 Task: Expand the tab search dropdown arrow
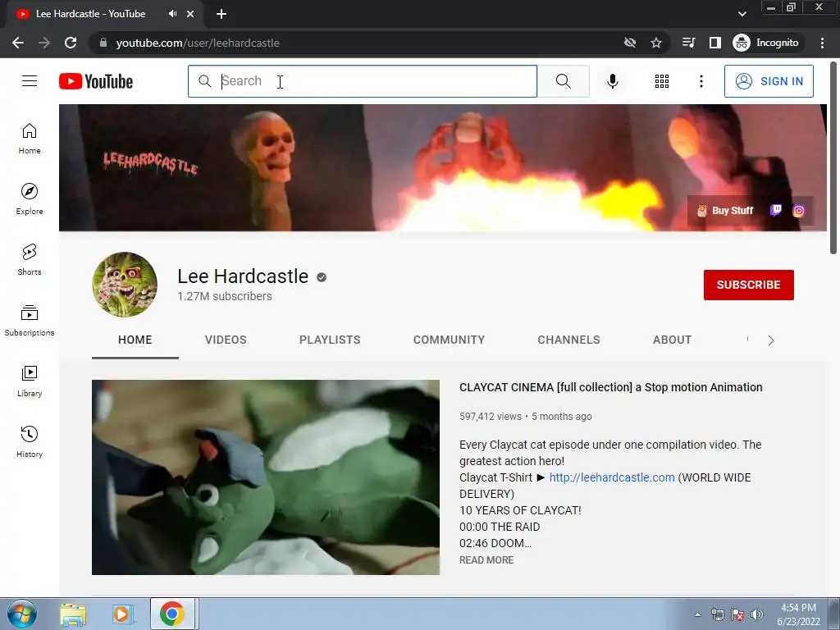pos(742,14)
